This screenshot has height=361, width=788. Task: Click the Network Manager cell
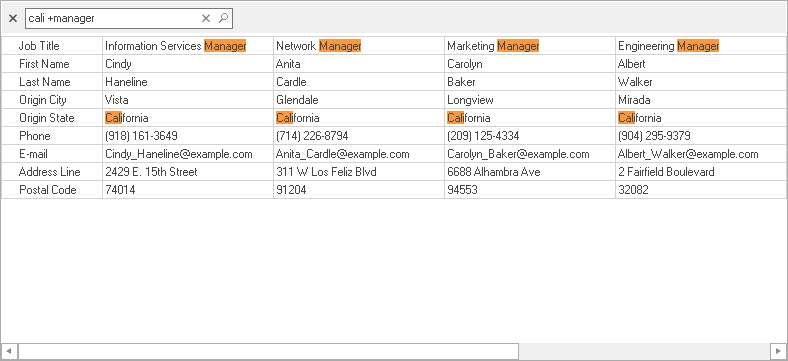[359, 46]
